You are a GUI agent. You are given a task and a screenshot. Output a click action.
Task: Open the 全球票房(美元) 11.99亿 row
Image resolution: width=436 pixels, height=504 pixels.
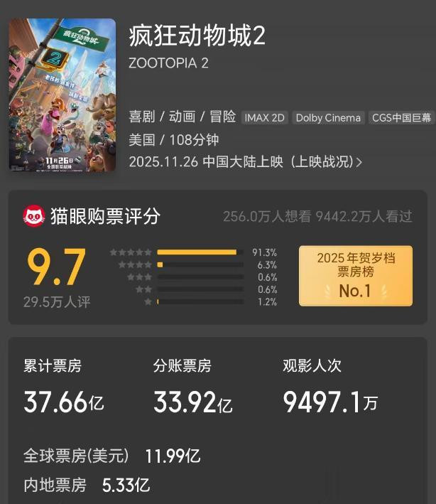pyautogui.click(x=111, y=456)
